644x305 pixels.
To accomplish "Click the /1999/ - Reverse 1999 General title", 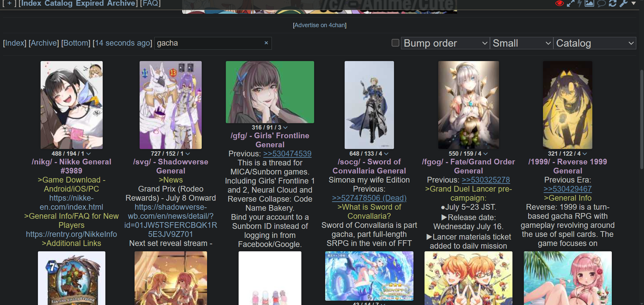I will [x=567, y=166].
